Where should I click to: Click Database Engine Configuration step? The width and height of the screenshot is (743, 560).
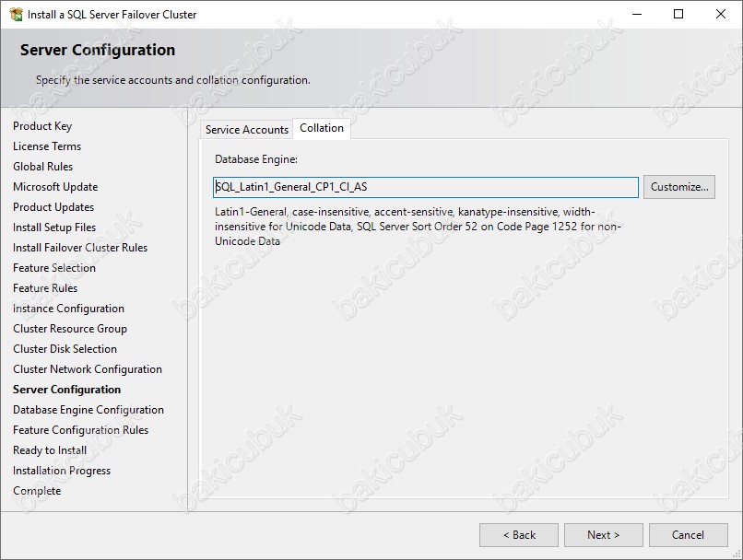pyautogui.click(x=88, y=410)
